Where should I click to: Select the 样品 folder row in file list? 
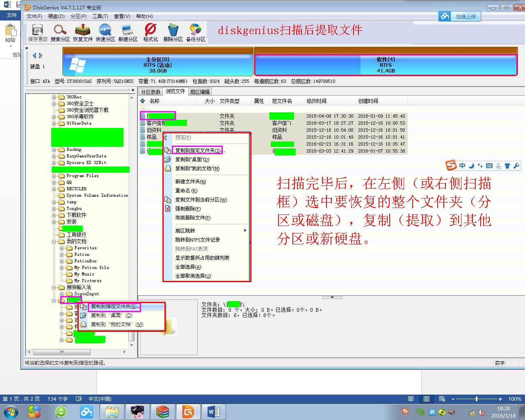tap(273, 137)
